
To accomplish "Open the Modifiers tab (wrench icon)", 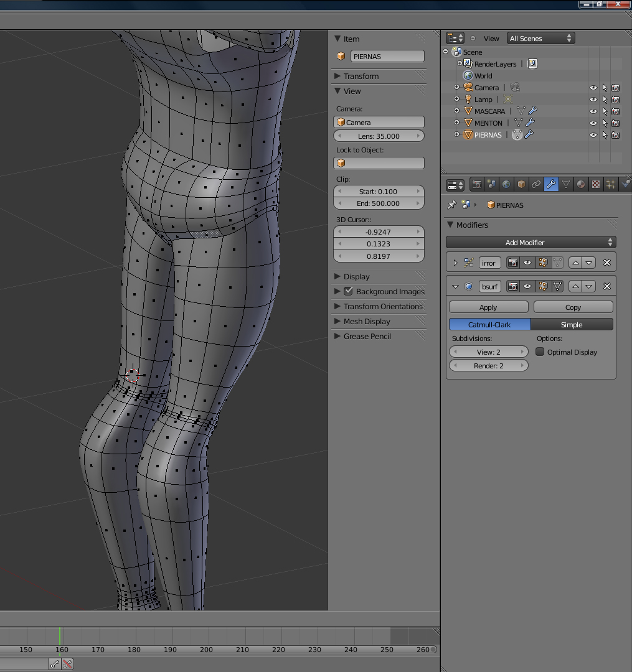I will tap(552, 185).
